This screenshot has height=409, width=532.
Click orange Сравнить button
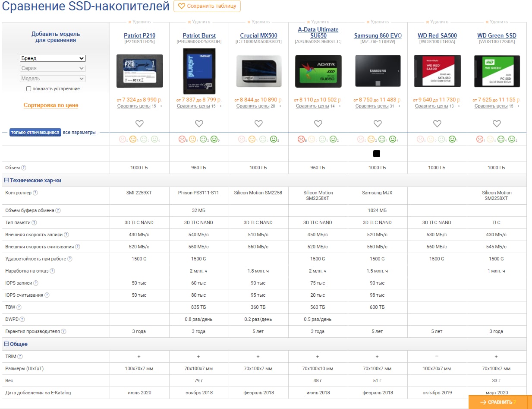500,402
